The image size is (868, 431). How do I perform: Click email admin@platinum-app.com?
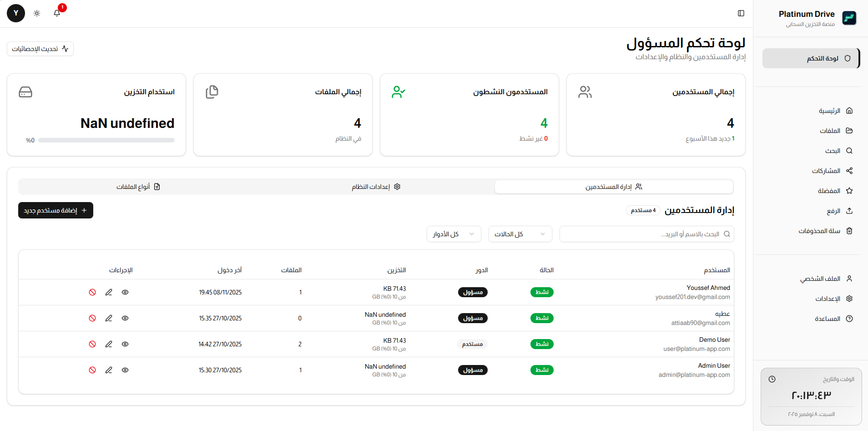click(694, 375)
